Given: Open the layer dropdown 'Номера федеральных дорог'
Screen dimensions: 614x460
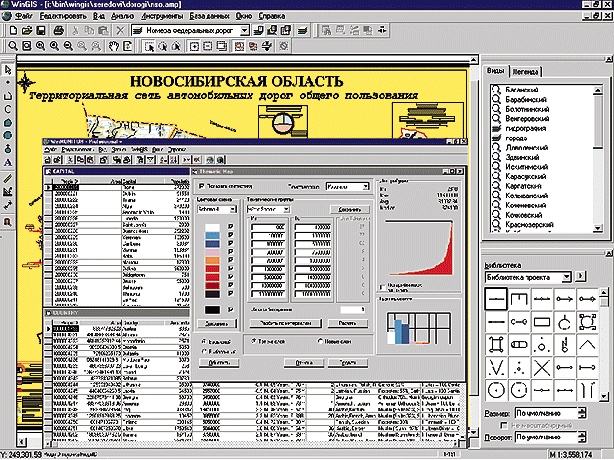Looking at the screenshot, I should pyautogui.click(x=244, y=30).
